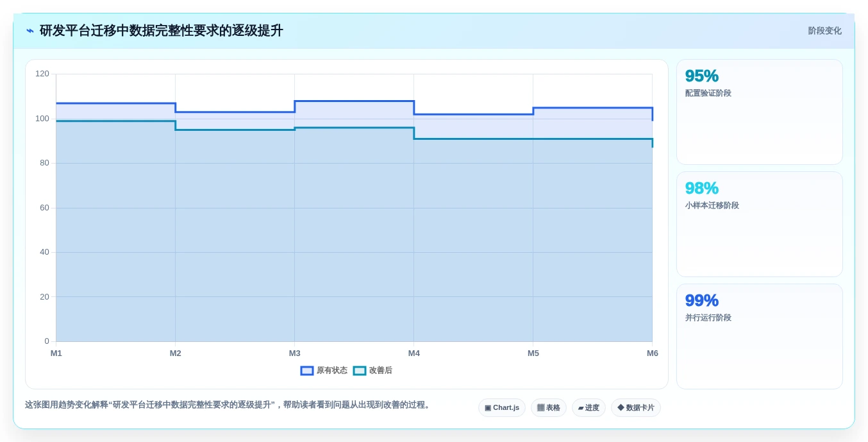Image resolution: width=868 pixels, height=442 pixels.
Task: Click the 98% value
Action: (x=702, y=188)
